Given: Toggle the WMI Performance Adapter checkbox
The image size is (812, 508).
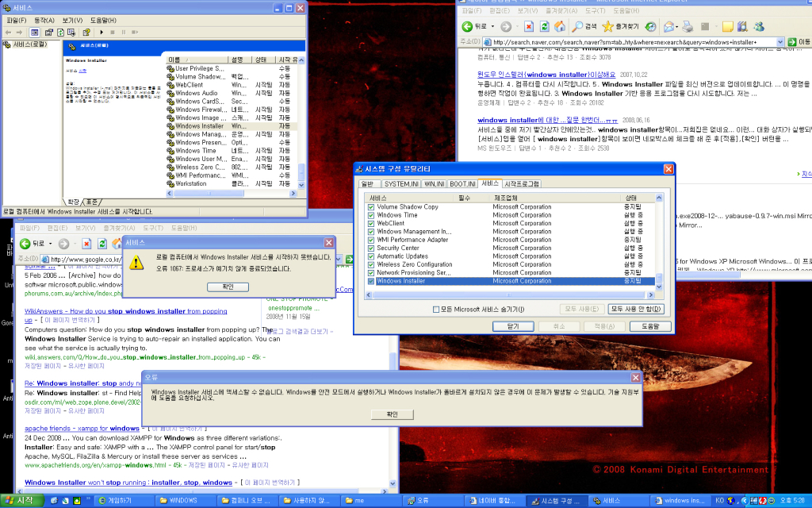Looking at the screenshot, I should tap(371, 240).
